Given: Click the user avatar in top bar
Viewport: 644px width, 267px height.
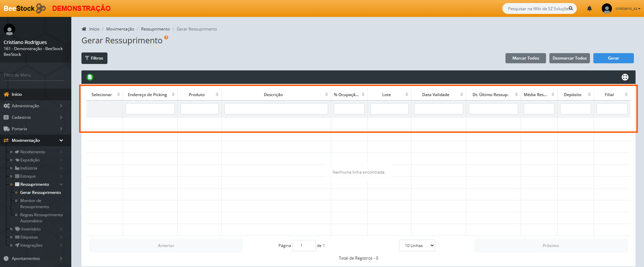Looking at the screenshot, I should pos(606,8).
